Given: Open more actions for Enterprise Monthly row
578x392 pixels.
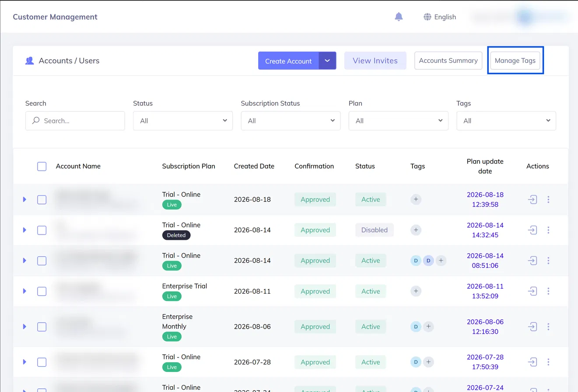Looking at the screenshot, I should 548,326.
